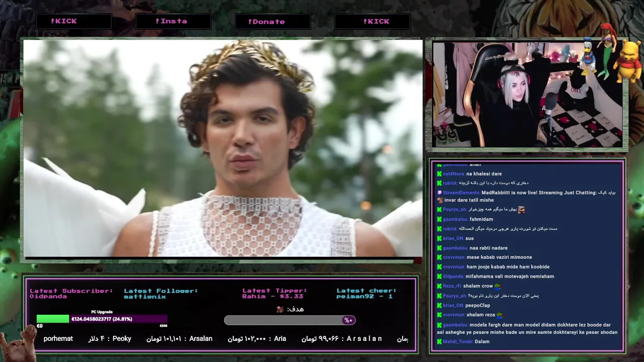The image size is (644, 362).
Task: Click "€500" goal target label
Action: pyautogui.click(x=163, y=326)
